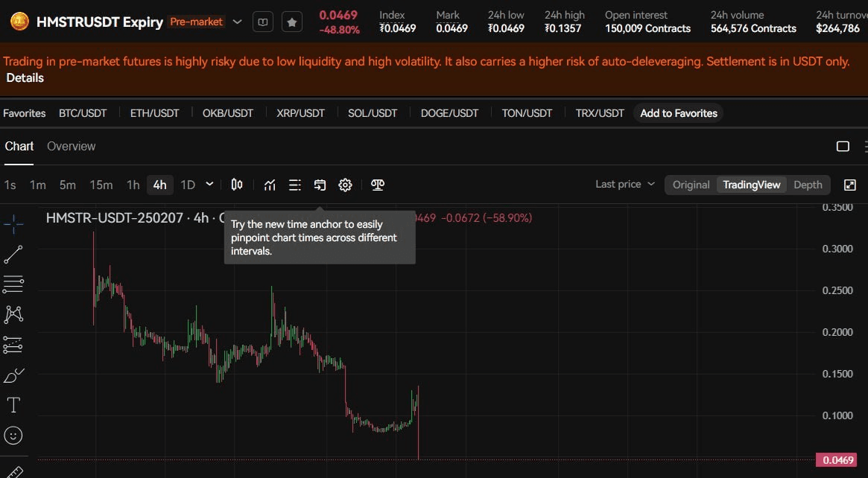
Task: Expand the HMSTRUSDT pair selector dropdown
Action: (237, 22)
